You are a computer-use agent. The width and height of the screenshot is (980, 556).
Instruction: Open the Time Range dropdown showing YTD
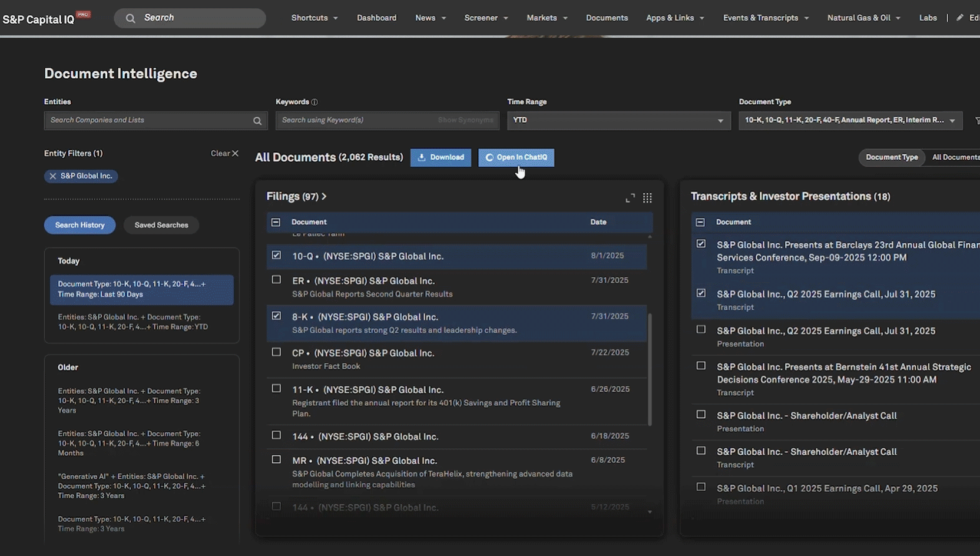pos(618,121)
